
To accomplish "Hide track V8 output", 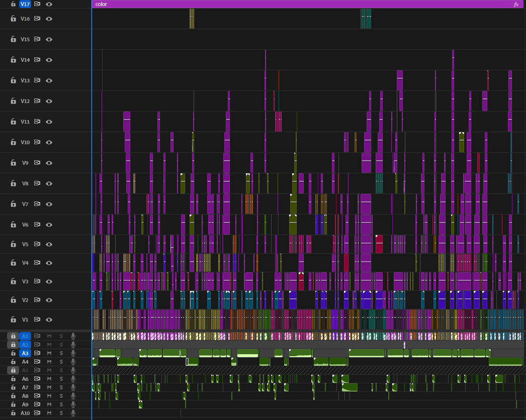I will (49, 183).
